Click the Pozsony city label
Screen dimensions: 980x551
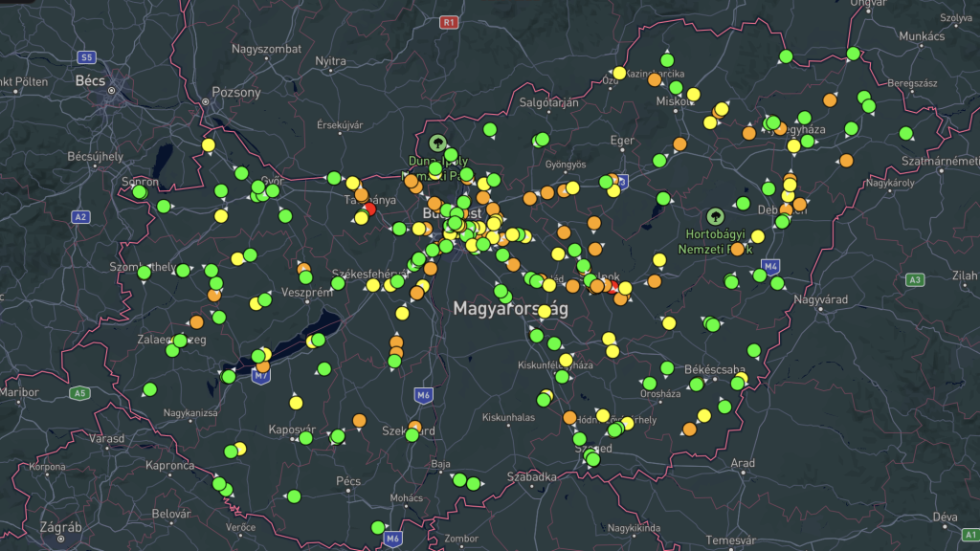pyautogui.click(x=235, y=93)
